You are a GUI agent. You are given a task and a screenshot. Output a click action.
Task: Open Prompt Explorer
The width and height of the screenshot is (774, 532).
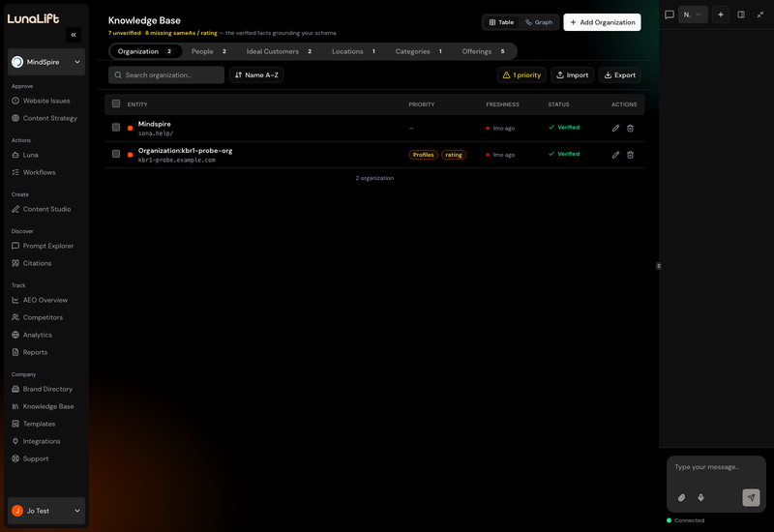(46, 246)
